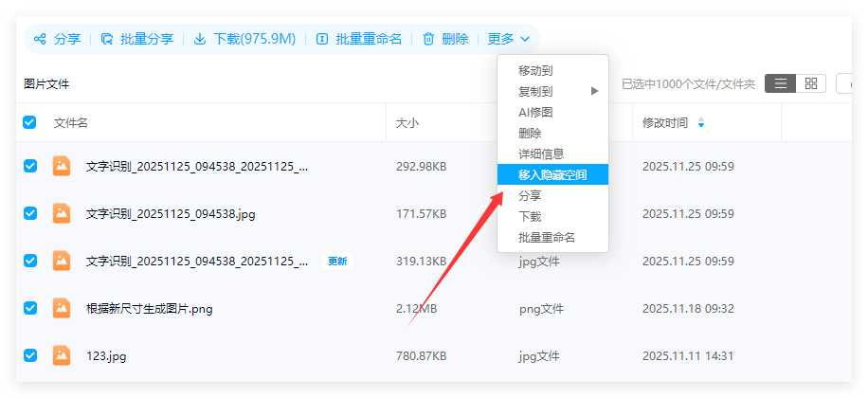Viewport: 868px width, 398px height.
Task: Click the 删除 toolbar button
Action: 445,39
